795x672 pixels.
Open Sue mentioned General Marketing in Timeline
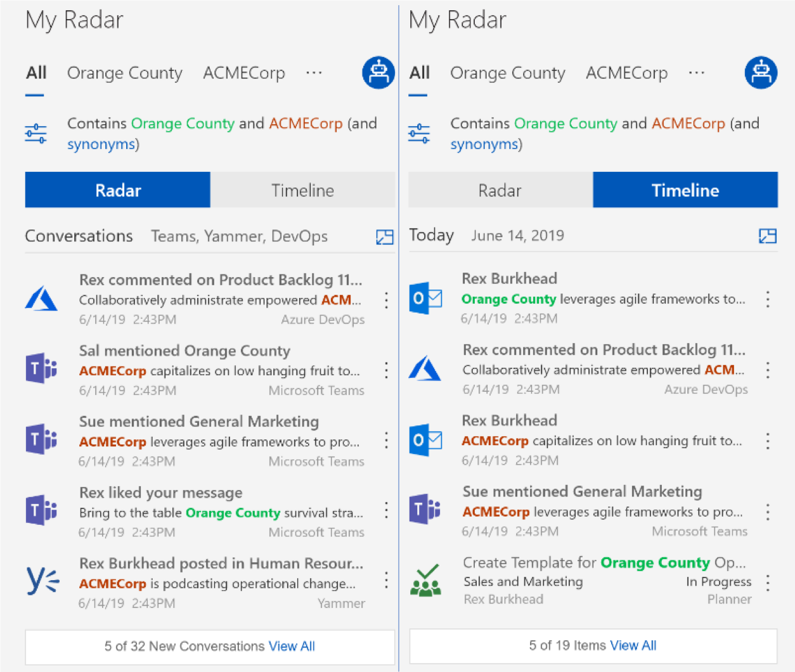pos(583,491)
